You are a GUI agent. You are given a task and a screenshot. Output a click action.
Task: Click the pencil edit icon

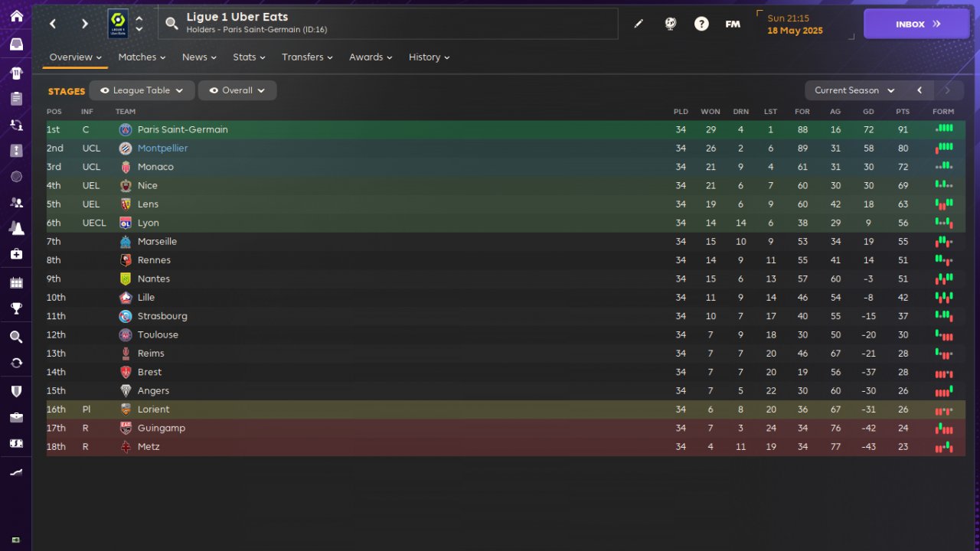(x=639, y=24)
